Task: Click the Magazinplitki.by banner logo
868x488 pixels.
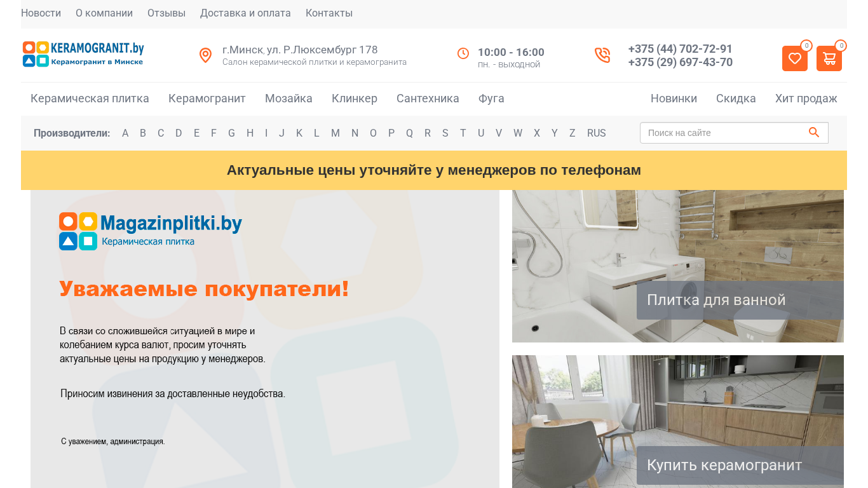Action: [x=151, y=231]
